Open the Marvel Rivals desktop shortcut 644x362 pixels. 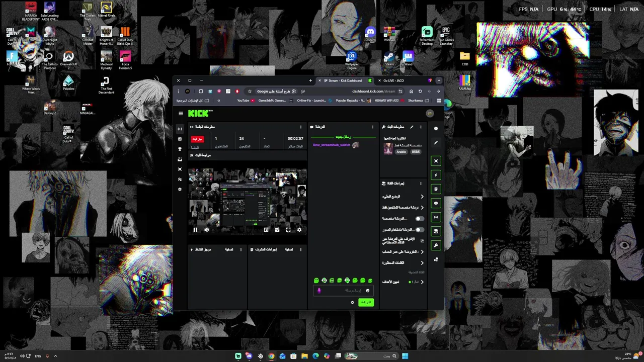106,10
